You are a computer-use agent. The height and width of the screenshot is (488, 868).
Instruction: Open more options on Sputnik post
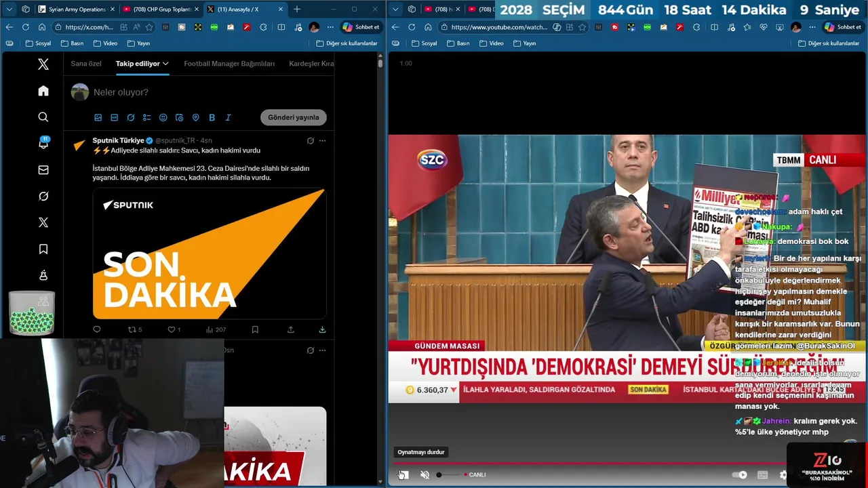tap(322, 140)
